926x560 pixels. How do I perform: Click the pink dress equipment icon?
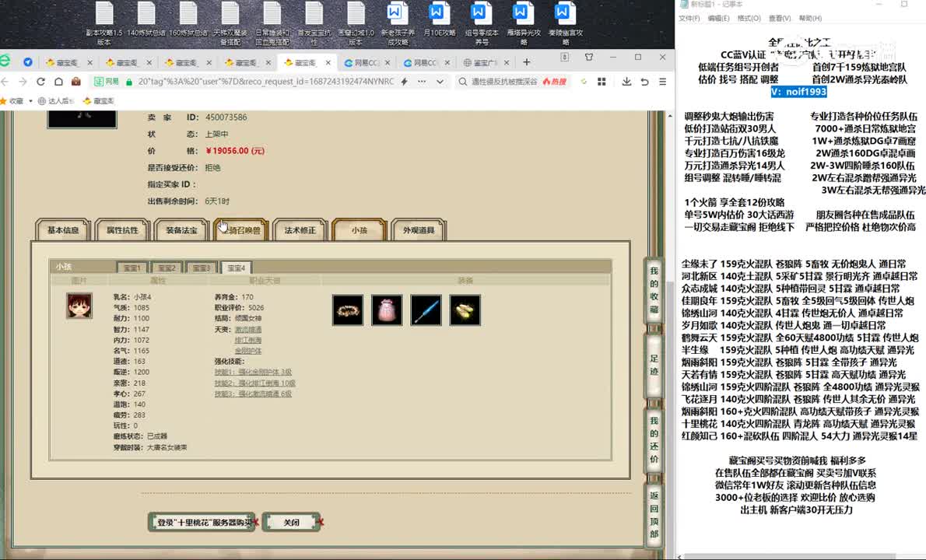[387, 310]
